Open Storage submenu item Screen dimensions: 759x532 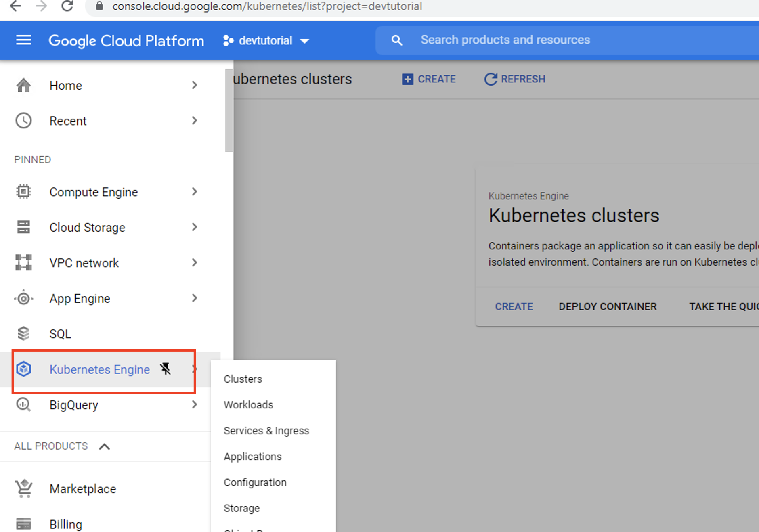242,508
